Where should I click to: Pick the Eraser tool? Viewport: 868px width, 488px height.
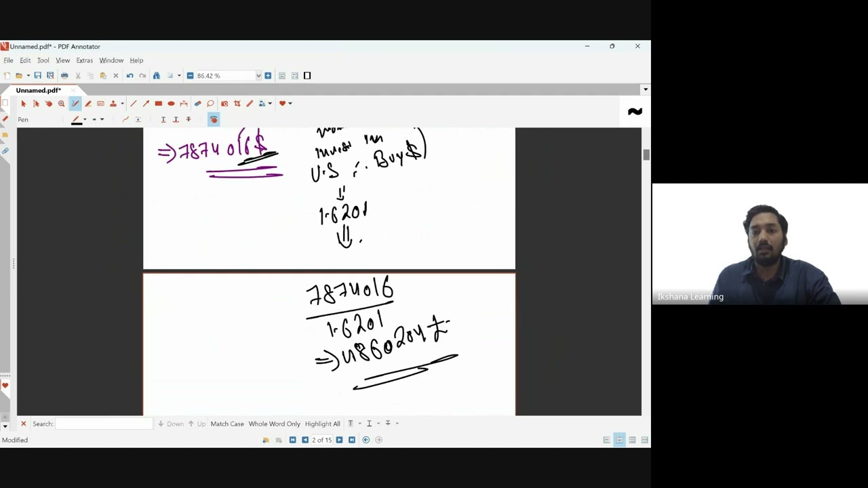click(x=197, y=103)
